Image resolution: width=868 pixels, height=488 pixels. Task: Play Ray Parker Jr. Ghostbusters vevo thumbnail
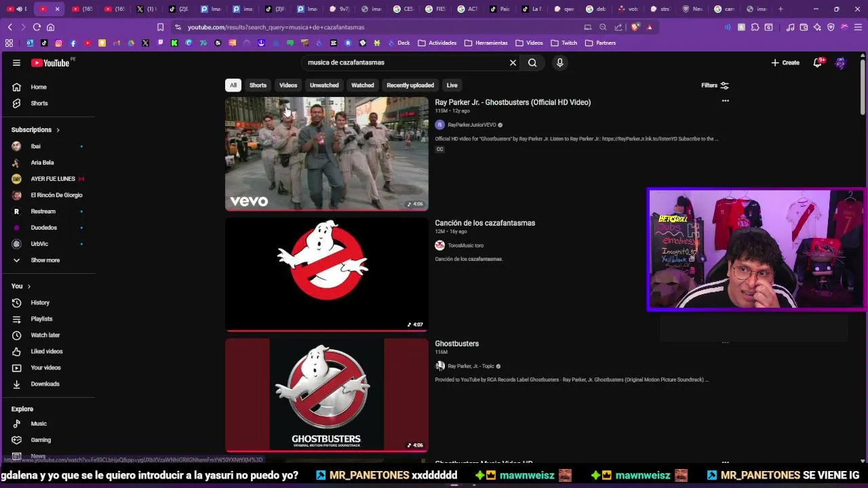327,154
